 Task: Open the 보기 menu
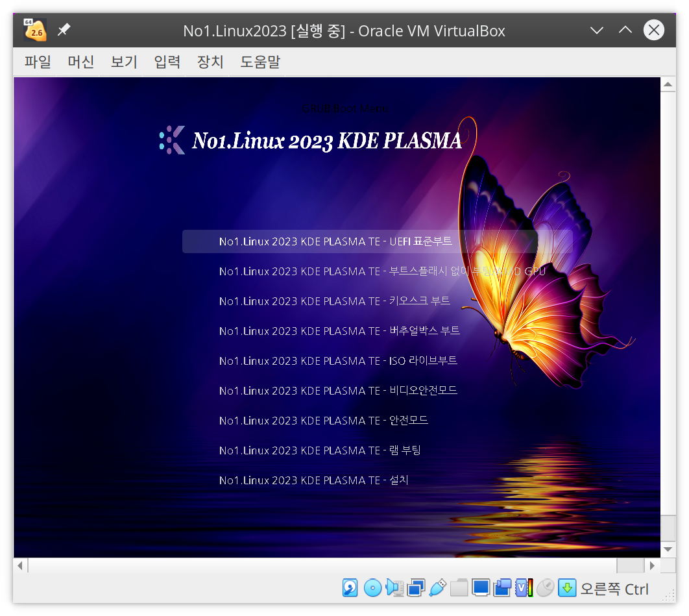[124, 62]
